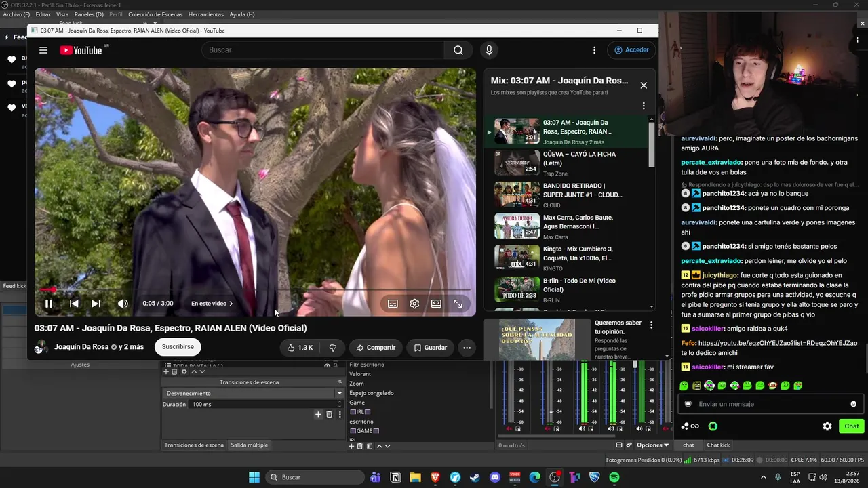Open transition properties three-dot menu
The image size is (868, 488).
[x=339, y=415]
